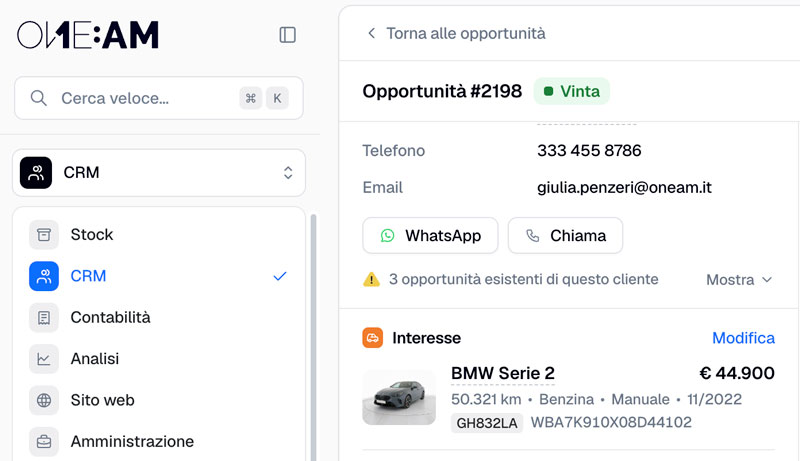The image size is (800, 461).
Task: Click the orange Interesse car icon
Action: [x=372, y=338]
